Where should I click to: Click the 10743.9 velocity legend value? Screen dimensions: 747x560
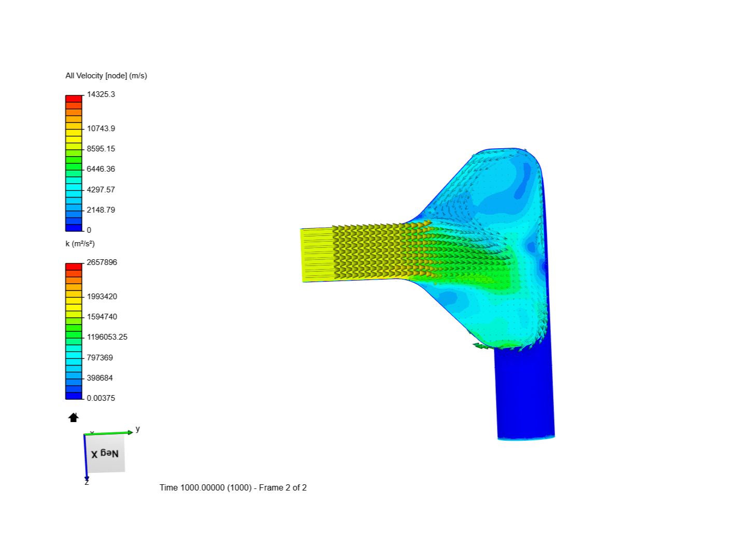tap(101, 129)
